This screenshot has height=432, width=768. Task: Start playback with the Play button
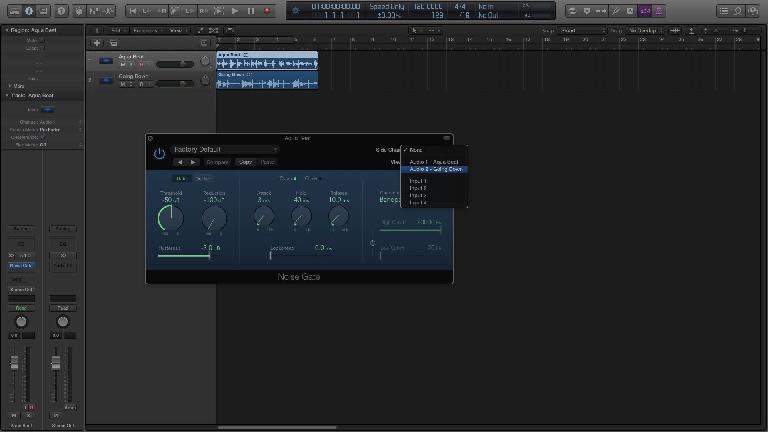click(235, 11)
